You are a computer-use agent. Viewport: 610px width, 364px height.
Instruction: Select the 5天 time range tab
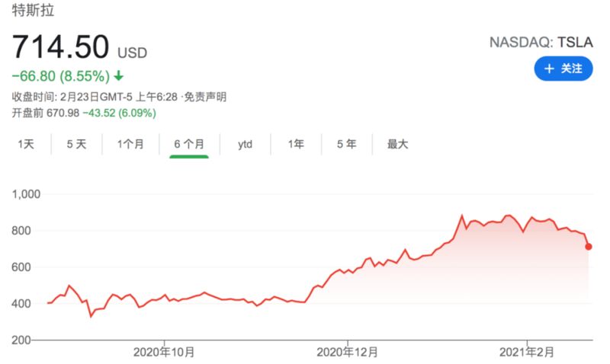(76, 144)
